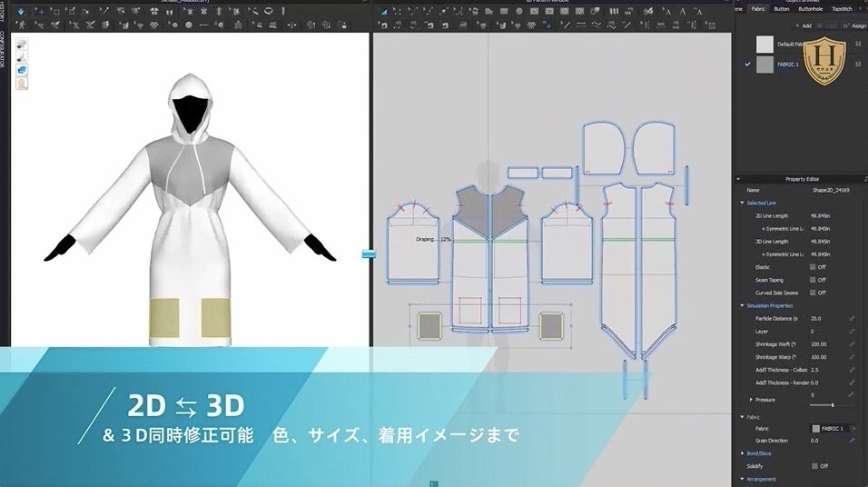The image size is (868, 487).
Task: Click the Add button in Object Browser
Action: click(x=804, y=26)
